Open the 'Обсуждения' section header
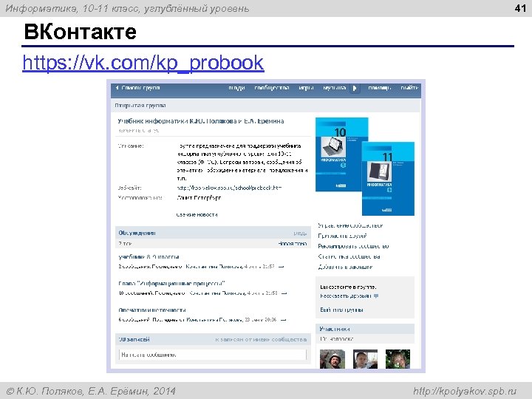Image resolution: width=532 pixels, height=399 pixels. [137, 233]
